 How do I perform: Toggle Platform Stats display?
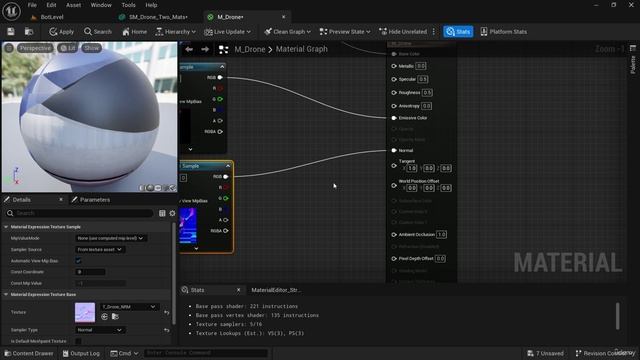(503, 32)
